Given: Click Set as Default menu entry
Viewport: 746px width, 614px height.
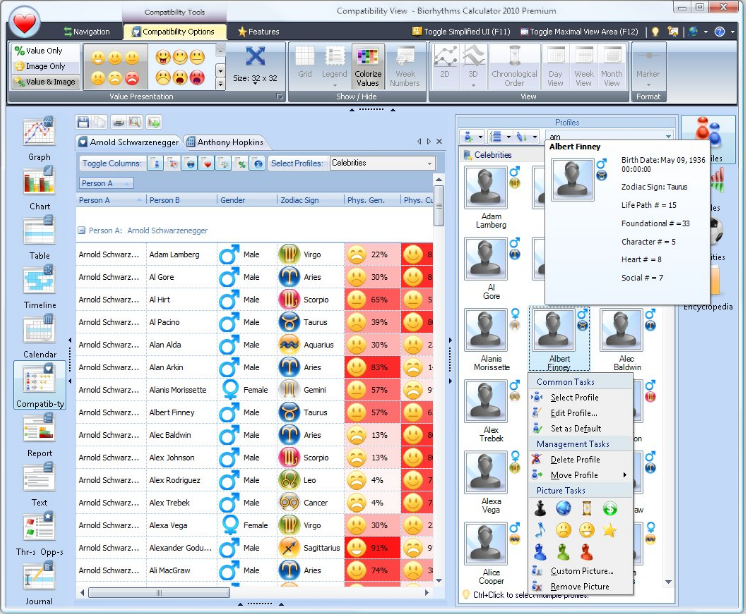Looking at the screenshot, I should (580, 428).
